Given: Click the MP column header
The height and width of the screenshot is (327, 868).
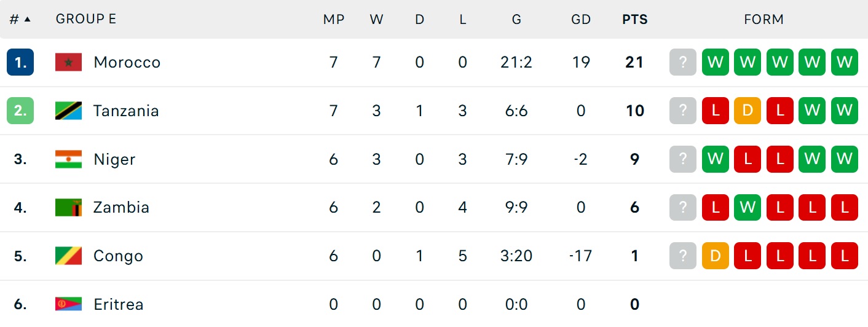Looking at the screenshot, I should click(x=334, y=19).
